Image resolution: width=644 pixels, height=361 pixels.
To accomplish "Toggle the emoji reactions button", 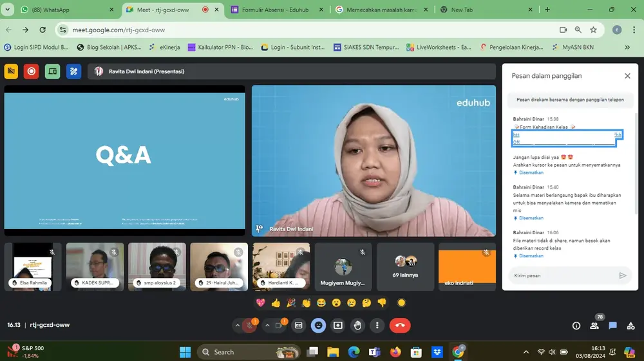I will coord(318,326).
